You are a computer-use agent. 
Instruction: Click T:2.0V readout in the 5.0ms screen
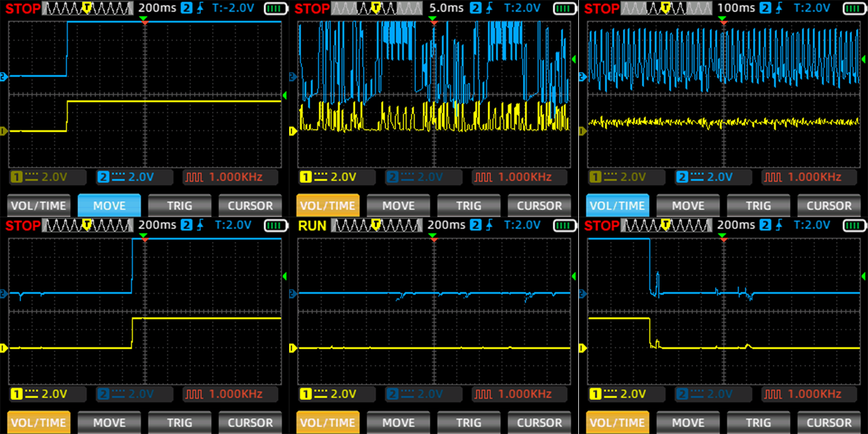tap(522, 8)
